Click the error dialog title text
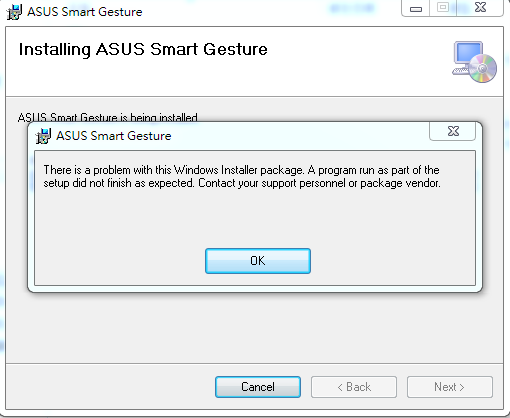The width and height of the screenshot is (510, 418). pos(114,136)
